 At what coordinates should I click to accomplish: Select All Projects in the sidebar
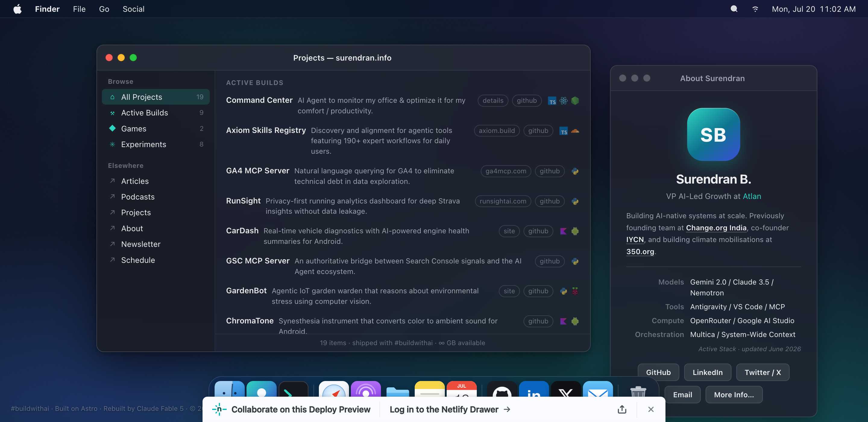tap(156, 97)
